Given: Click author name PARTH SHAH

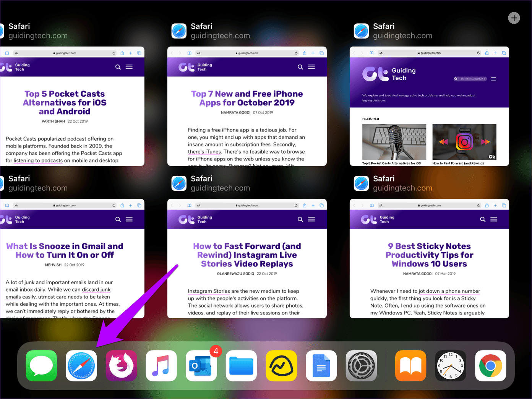Looking at the screenshot, I should coord(53,122).
